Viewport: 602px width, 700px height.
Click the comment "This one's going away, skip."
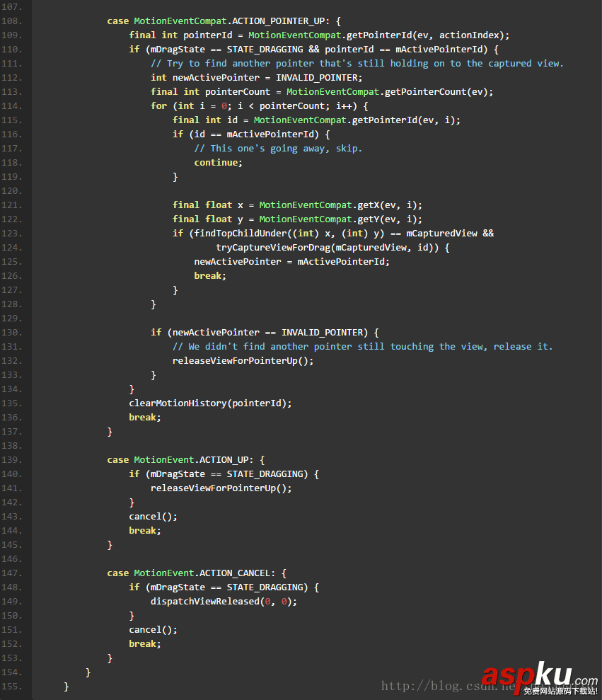point(278,148)
